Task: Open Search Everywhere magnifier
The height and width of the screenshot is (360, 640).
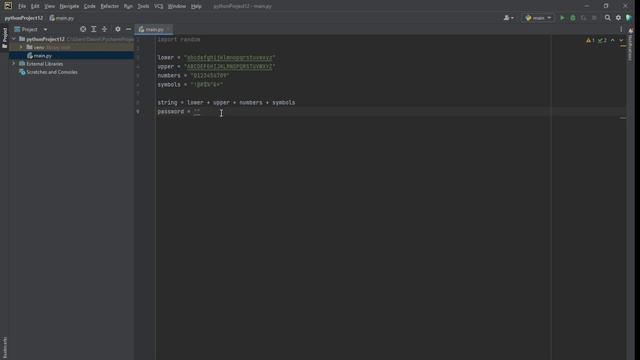Action: pos(608,18)
